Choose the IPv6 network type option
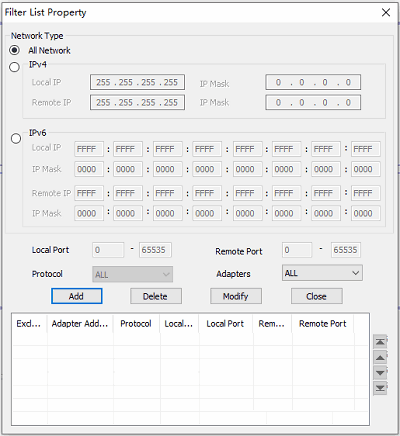This screenshot has width=400, height=436. [x=16, y=138]
